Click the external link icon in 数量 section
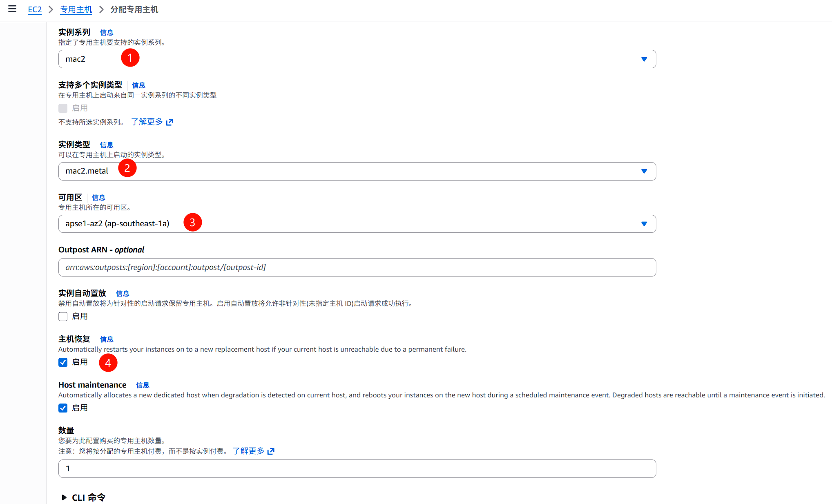This screenshot has height=504, width=832. click(271, 451)
